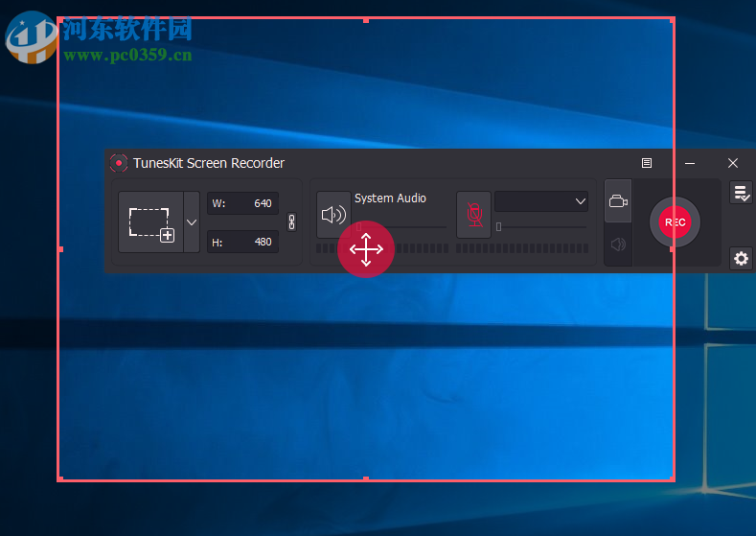Image resolution: width=756 pixels, height=536 pixels.
Task: Minimize the TunesKit Screen Recorder window
Action: tap(690, 163)
